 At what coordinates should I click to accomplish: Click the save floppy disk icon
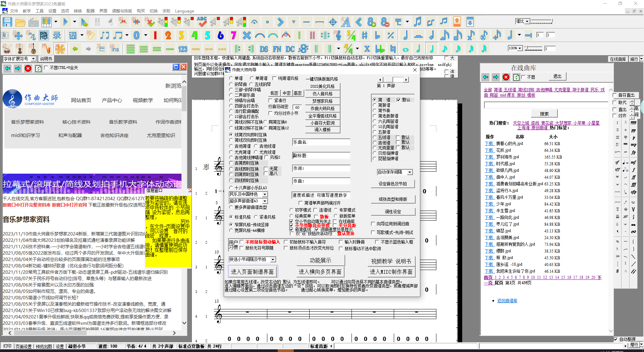coord(7,22)
